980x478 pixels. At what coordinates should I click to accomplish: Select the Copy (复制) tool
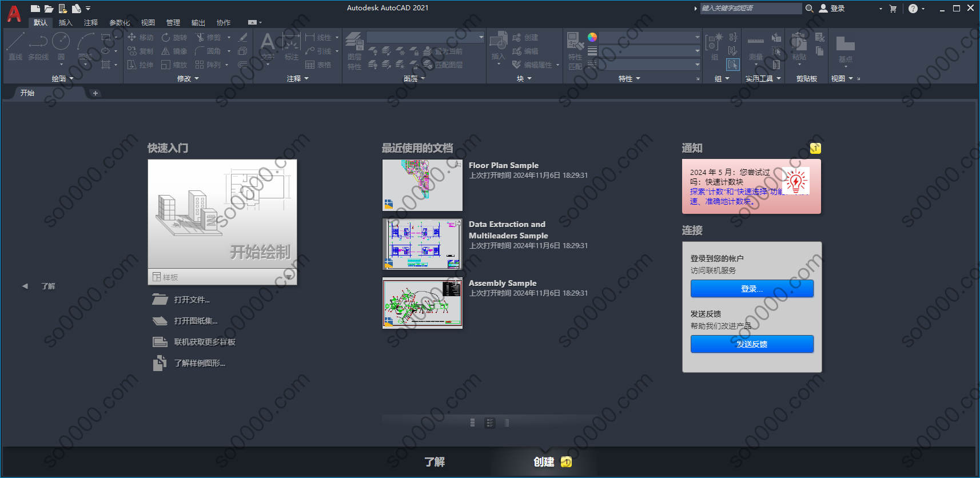pos(141,51)
